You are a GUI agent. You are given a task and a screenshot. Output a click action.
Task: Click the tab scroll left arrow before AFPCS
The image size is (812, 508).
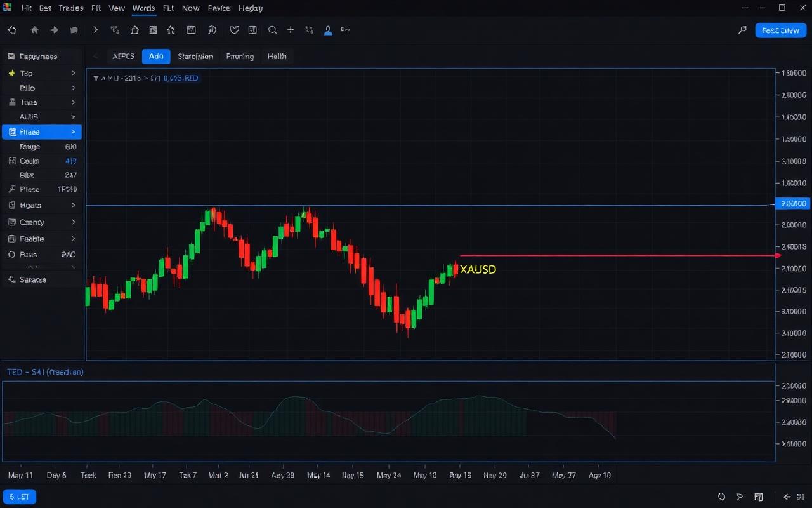(x=96, y=57)
